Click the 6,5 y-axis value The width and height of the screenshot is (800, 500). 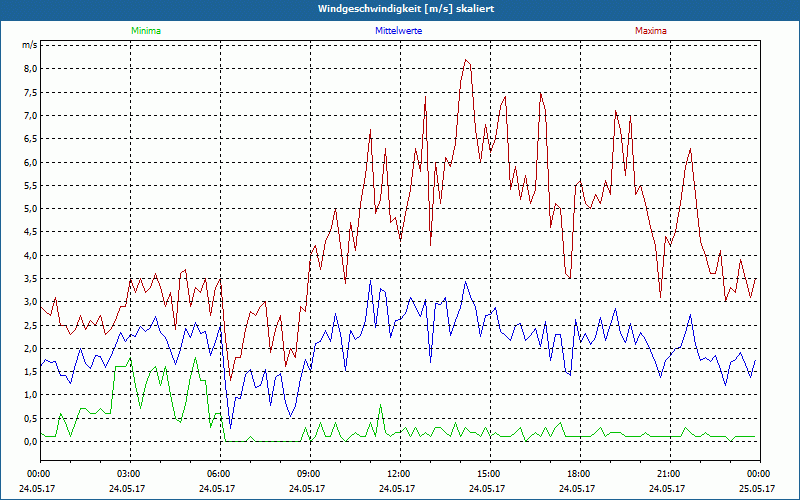point(31,139)
